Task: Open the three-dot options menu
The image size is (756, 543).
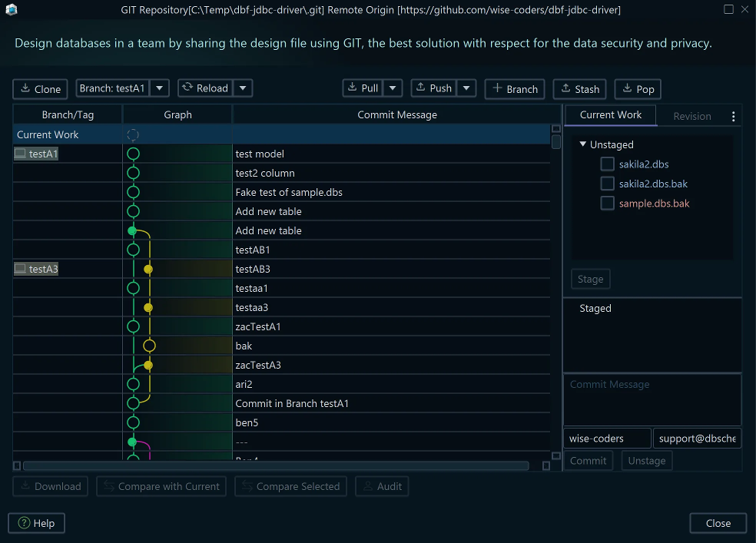Action: click(733, 117)
